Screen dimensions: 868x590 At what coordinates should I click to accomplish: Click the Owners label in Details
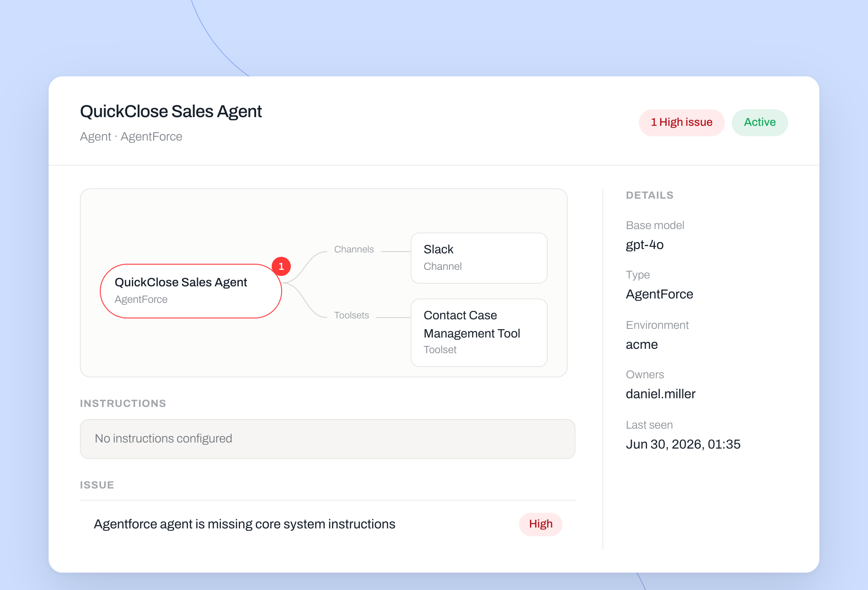[x=645, y=374]
